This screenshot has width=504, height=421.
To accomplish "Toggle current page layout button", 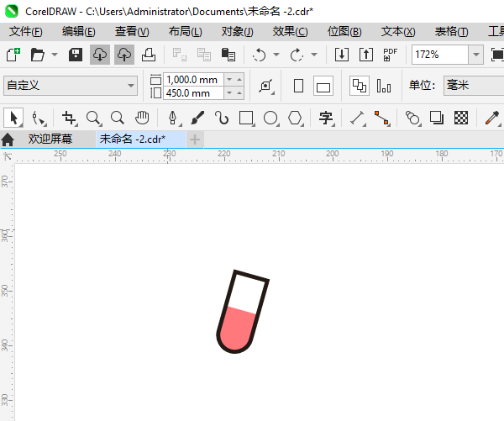I will pyautogui.click(x=384, y=86).
